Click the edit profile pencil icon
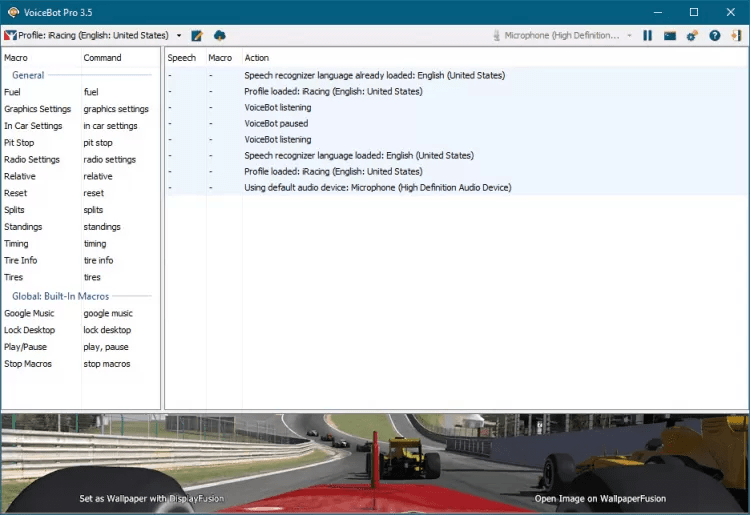 (x=197, y=35)
